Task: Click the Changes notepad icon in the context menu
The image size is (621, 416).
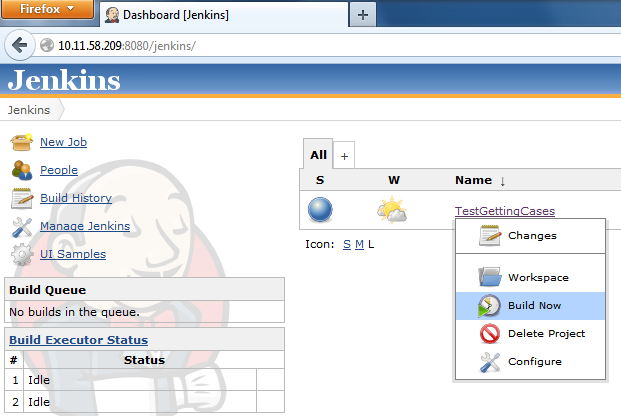Action: [x=490, y=235]
